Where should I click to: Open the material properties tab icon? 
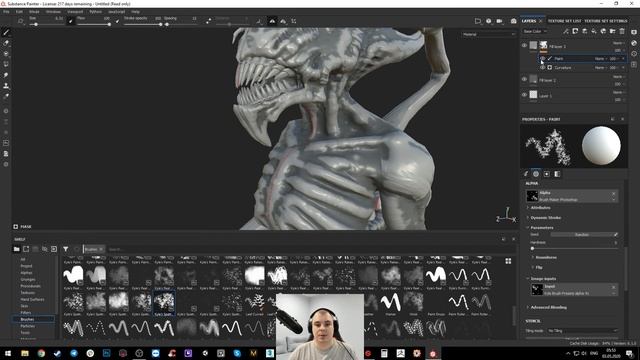coord(557,174)
